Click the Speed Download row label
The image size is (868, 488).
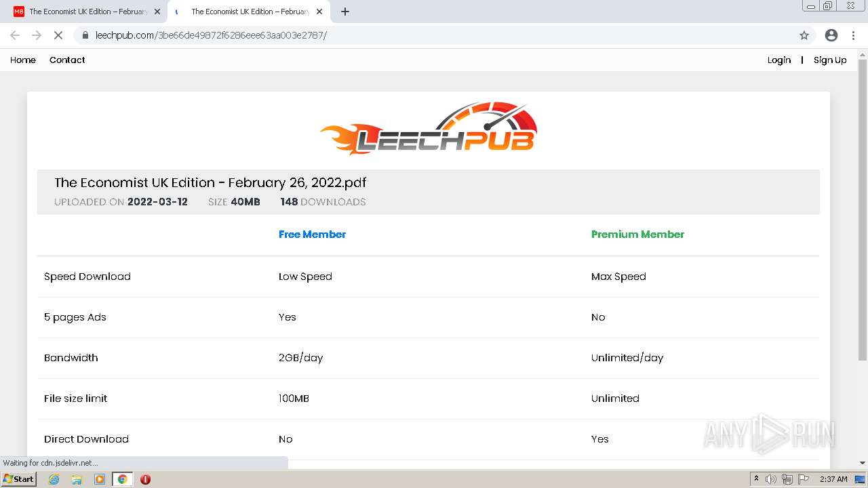coord(87,276)
